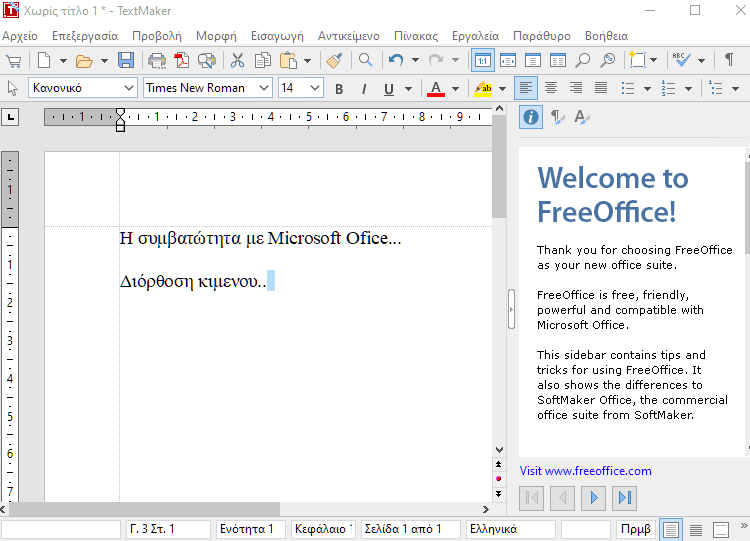This screenshot has width=750, height=541.
Task: Justify the paragraph text
Action: click(x=601, y=88)
